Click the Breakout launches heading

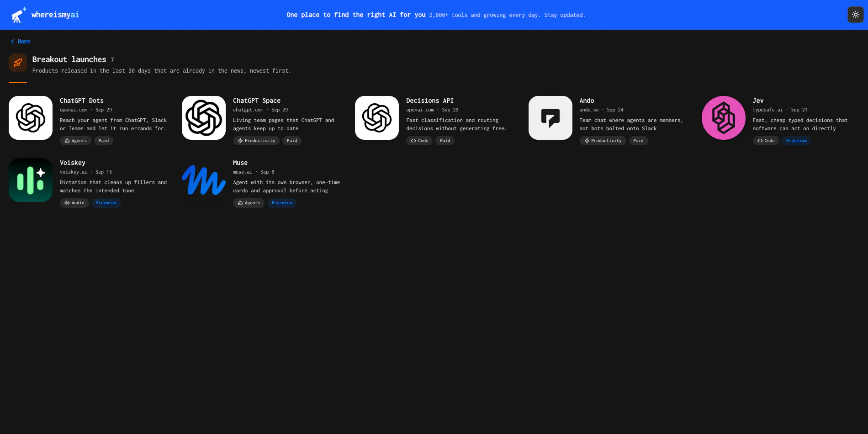[69, 59]
